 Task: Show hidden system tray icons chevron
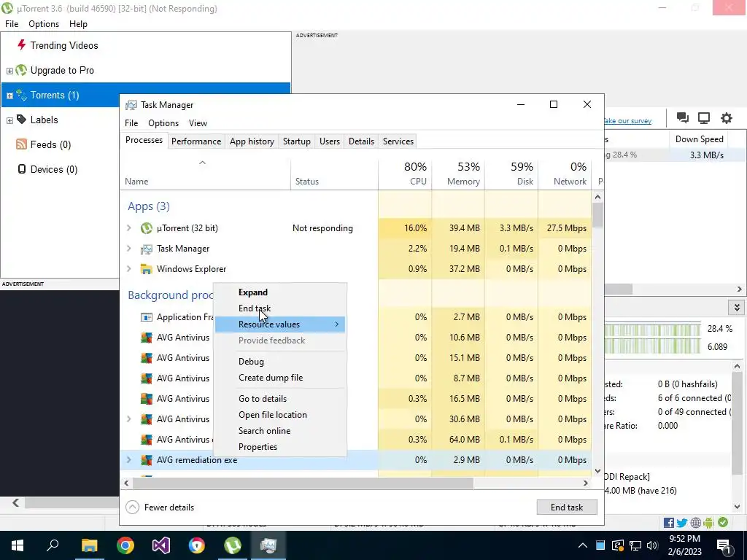(583, 545)
